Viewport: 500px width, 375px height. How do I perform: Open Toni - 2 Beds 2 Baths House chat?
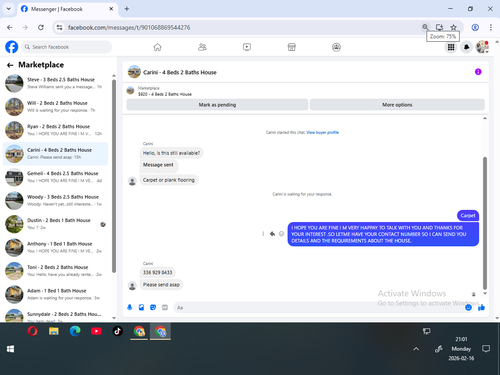click(55, 271)
